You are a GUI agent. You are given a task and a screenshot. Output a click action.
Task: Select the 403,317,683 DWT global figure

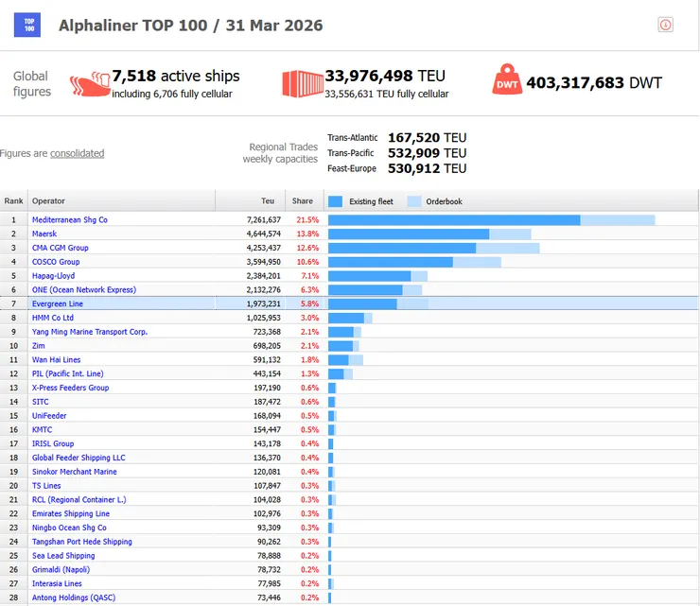click(x=594, y=83)
